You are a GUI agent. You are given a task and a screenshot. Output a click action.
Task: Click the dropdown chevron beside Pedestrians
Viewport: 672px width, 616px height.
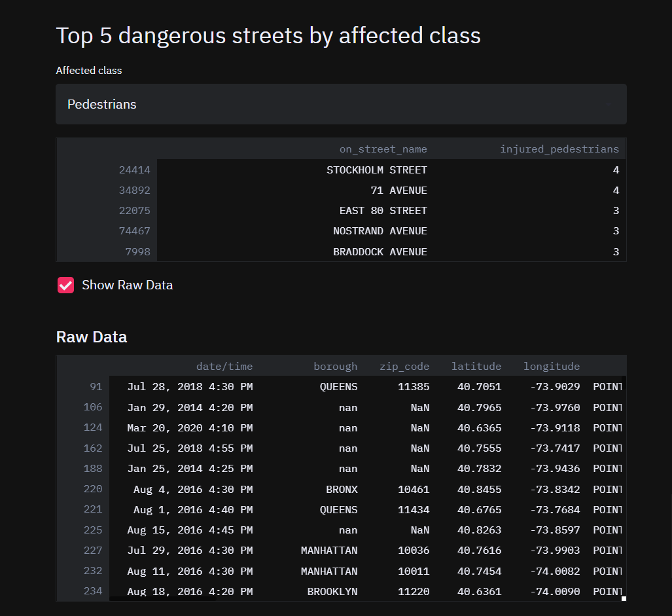608,104
